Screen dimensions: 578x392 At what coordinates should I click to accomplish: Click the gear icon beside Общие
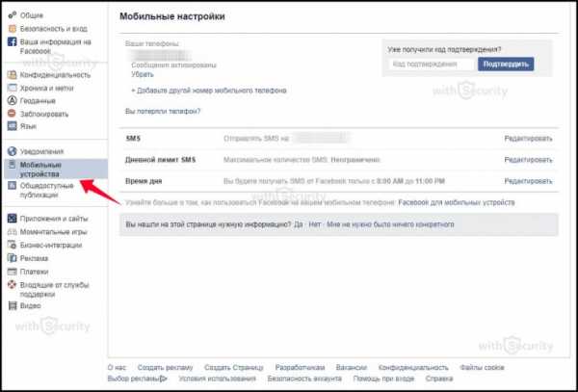pyautogui.click(x=13, y=15)
